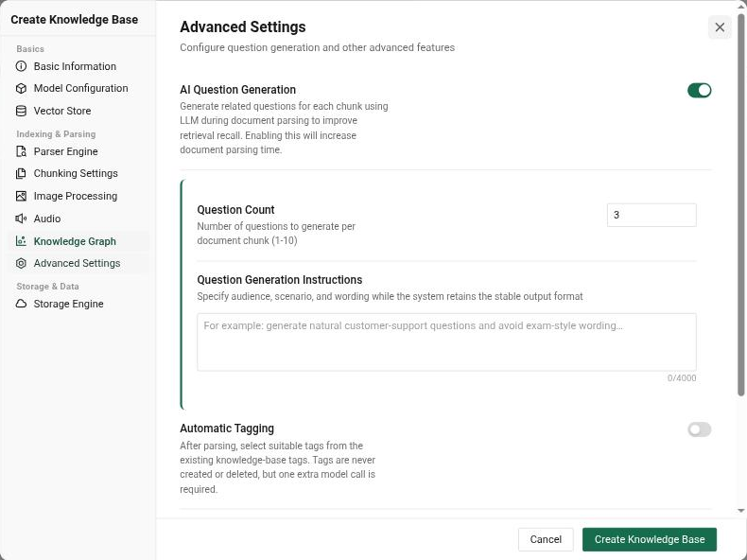The width and height of the screenshot is (747, 560).
Task: Select Vector Store in the sidebar
Action: click(x=79, y=111)
